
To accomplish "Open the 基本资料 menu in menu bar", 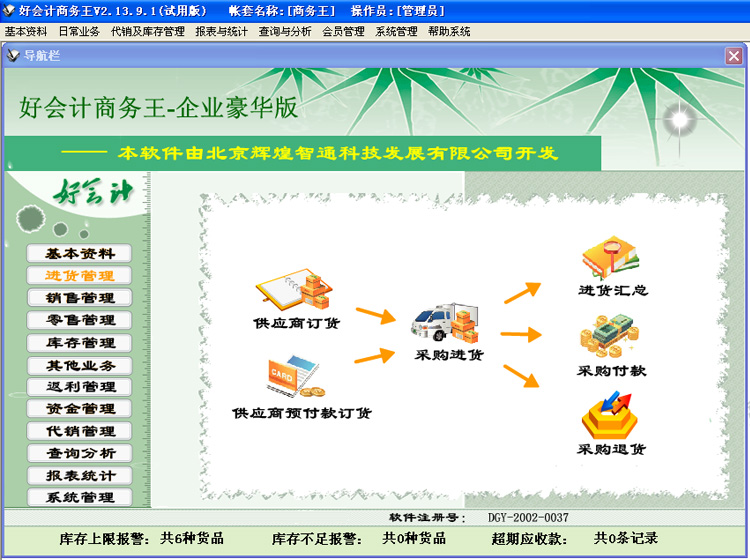I will point(26,32).
